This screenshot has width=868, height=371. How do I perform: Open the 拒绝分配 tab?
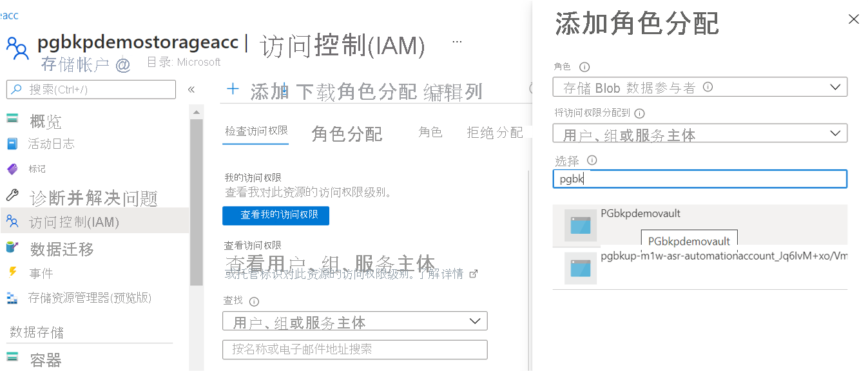494,132
